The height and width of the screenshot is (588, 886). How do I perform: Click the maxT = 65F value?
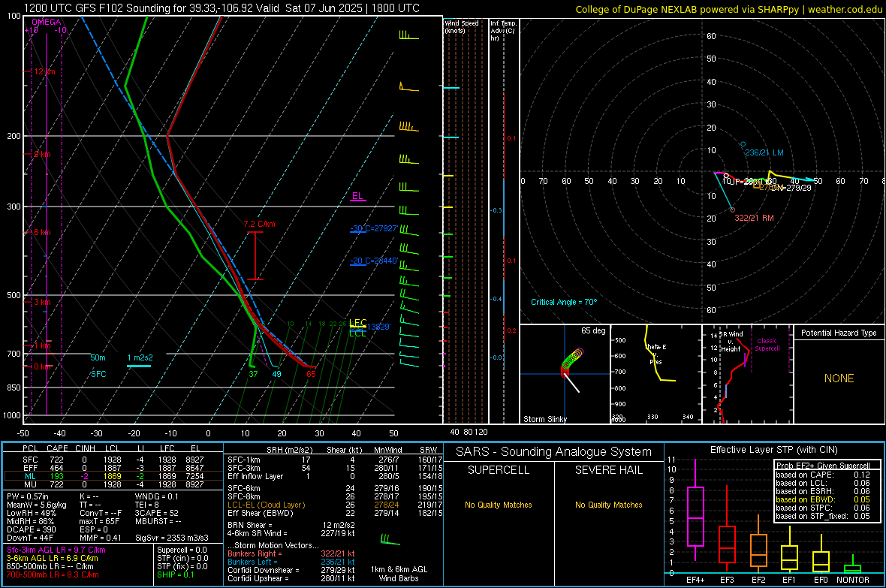tap(99, 521)
